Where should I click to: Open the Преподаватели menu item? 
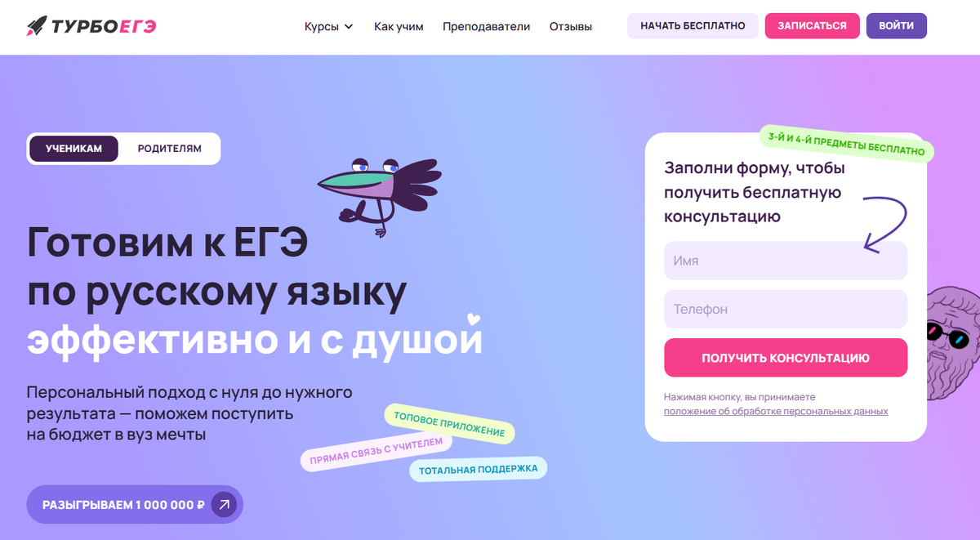coord(486,26)
